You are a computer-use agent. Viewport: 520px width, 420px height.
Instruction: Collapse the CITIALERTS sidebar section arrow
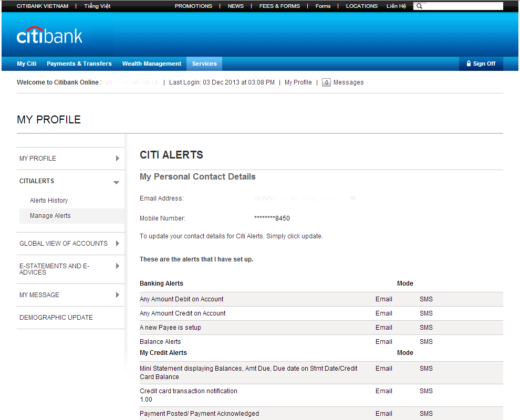[x=116, y=183]
